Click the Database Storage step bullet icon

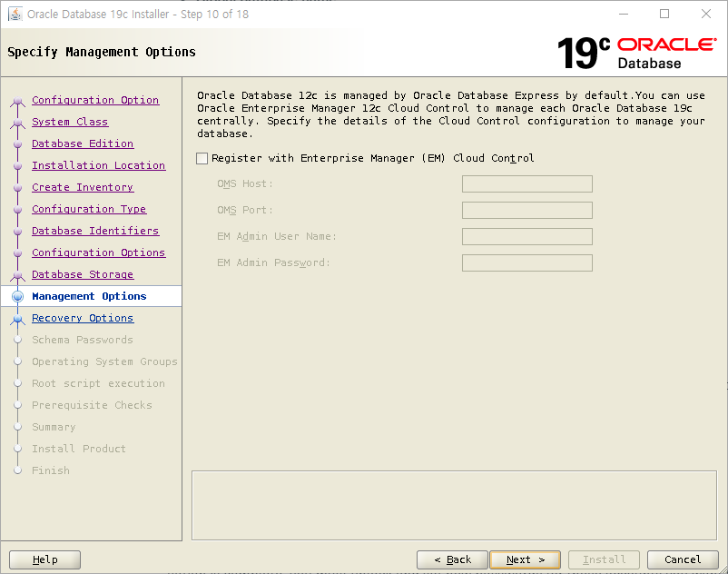17,275
